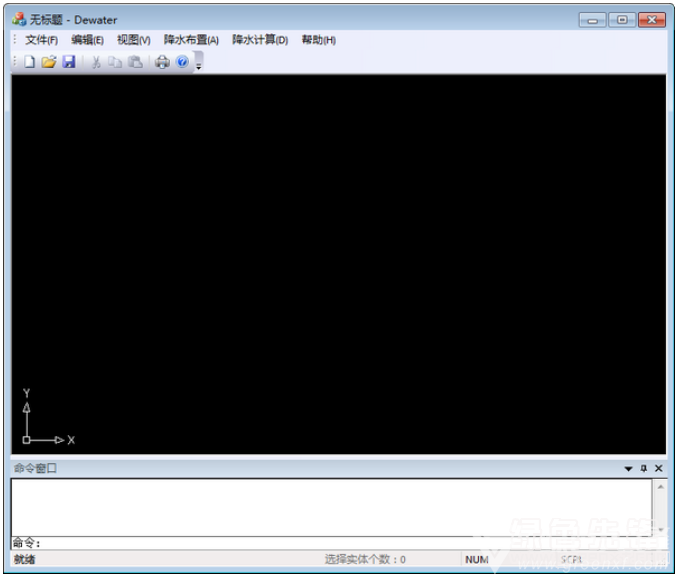Image resolution: width=679 pixels, height=578 pixels.
Task: Open the 降水布置(A) menu
Action: (191, 40)
